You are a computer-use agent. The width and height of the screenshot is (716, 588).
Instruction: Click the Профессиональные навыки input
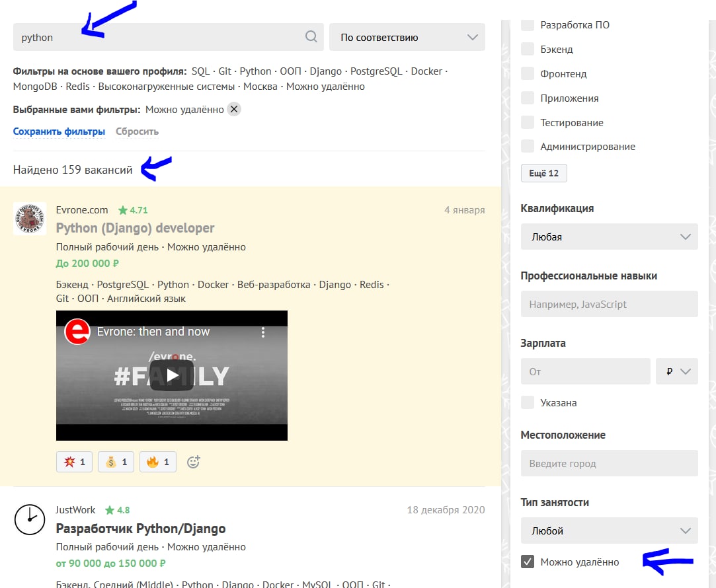(609, 304)
